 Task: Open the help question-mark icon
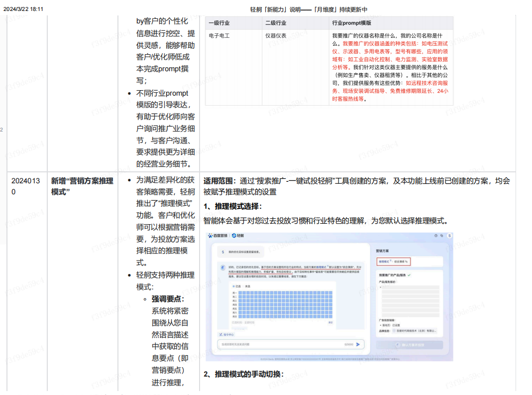coord(435,236)
